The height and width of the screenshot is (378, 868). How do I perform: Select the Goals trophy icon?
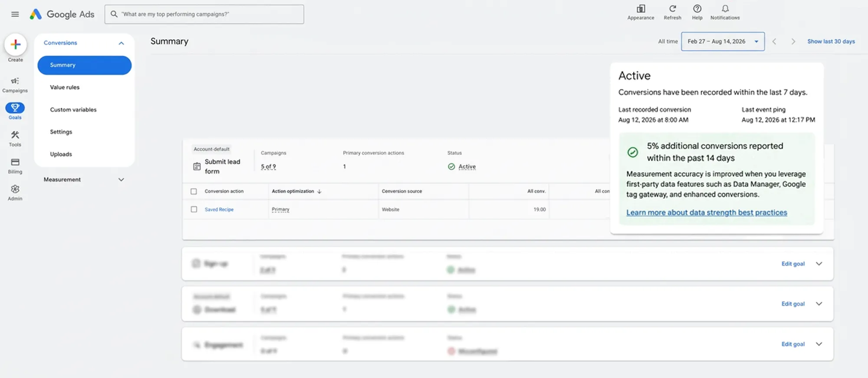pos(15,108)
